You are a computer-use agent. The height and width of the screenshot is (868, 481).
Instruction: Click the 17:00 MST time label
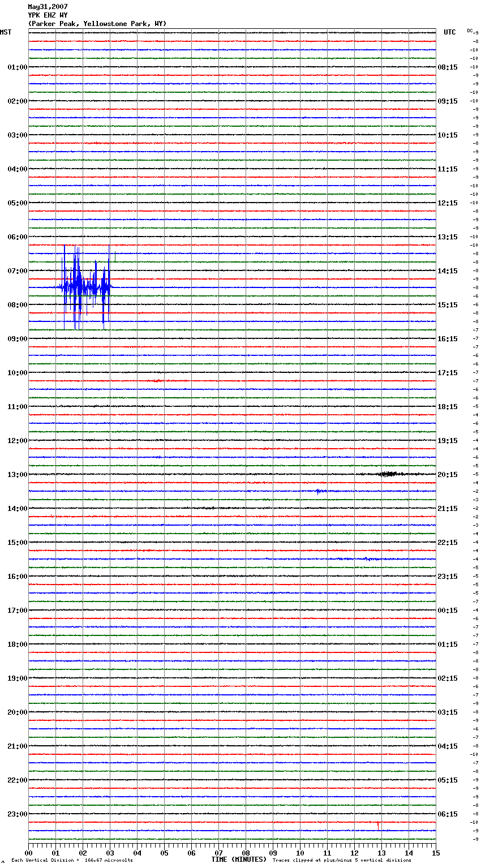point(18,611)
